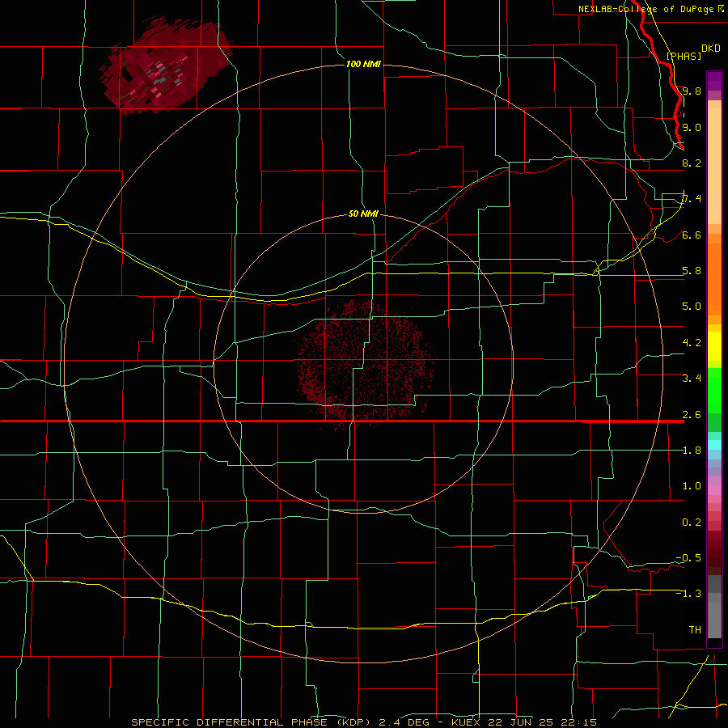
Task: Click the 2.6 scale value
Action: click(x=692, y=415)
